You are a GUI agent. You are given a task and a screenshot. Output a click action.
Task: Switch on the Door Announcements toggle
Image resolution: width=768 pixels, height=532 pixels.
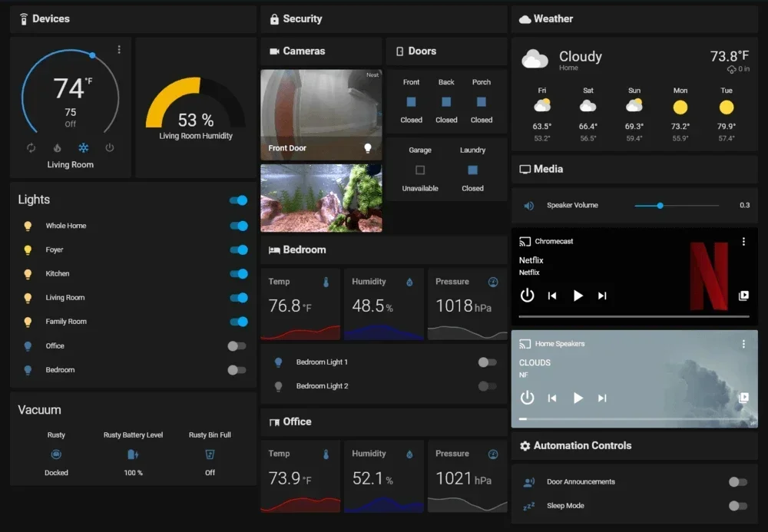point(737,482)
